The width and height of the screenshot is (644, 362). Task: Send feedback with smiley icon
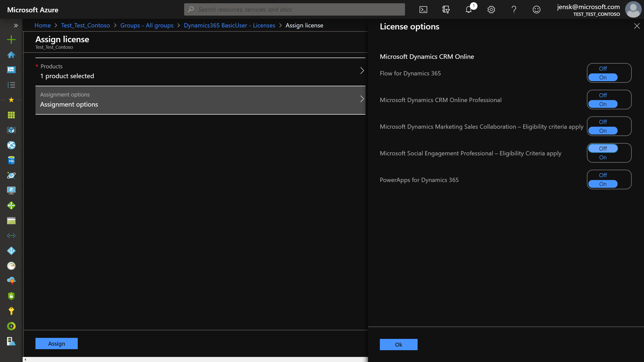click(537, 10)
